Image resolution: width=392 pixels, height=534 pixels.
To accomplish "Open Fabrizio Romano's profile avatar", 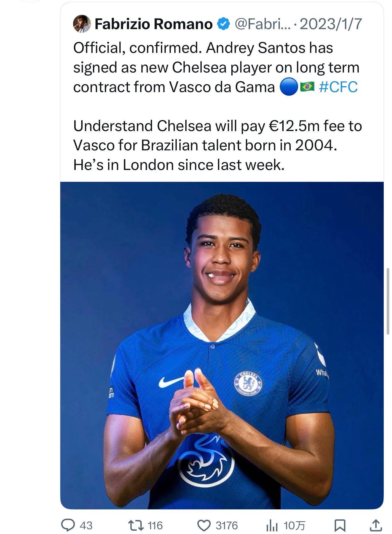I will coord(81,24).
